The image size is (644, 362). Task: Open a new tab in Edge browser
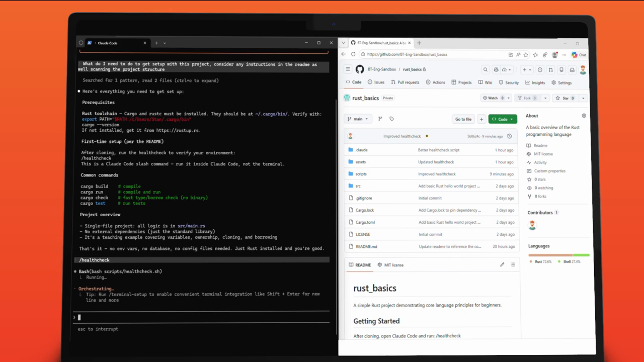point(419,43)
